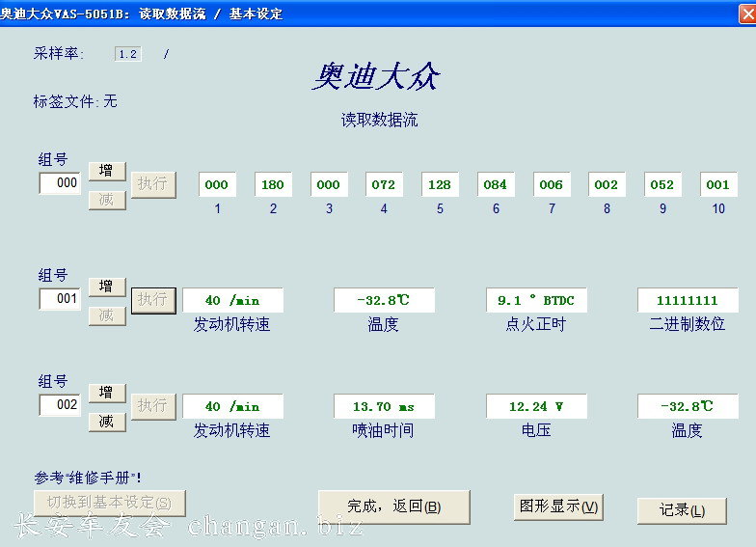Click the sampling rate field showing 1.2
756x547 pixels.
click(127, 54)
